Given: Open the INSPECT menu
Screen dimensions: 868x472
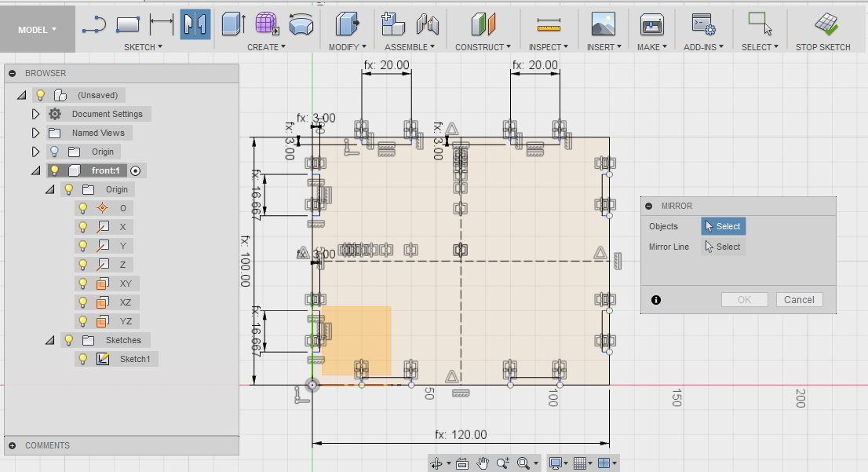Looking at the screenshot, I should click(548, 47).
